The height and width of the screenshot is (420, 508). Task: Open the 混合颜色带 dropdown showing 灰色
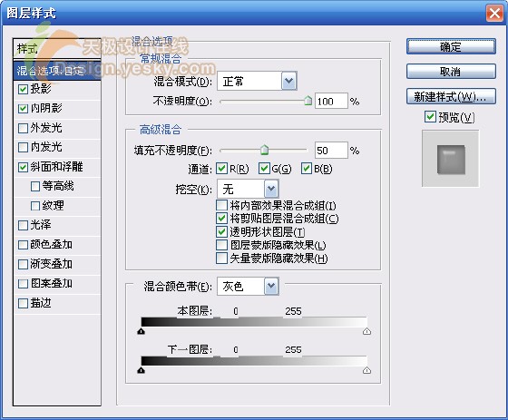click(248, 286)
